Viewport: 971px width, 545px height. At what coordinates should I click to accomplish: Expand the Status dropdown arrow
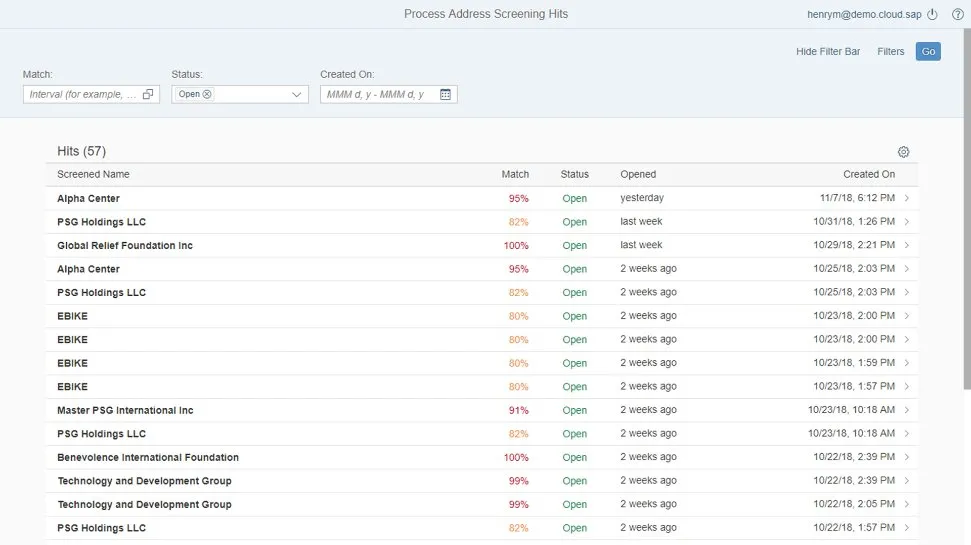click(x=297, y=95)
